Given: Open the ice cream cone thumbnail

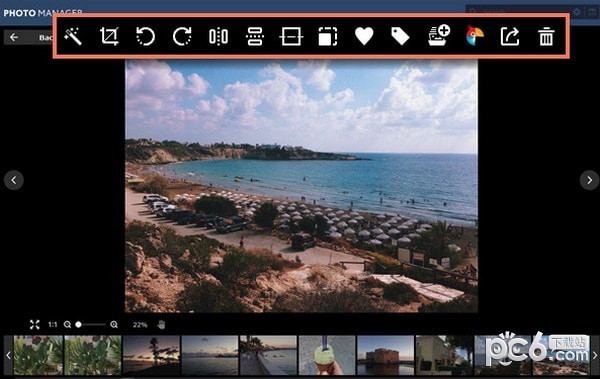Looking at the screenshot, I should (x=327, y=355).
